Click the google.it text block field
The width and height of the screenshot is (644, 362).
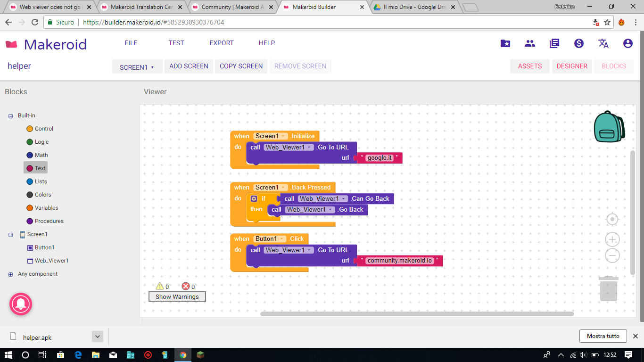(380, 158)
